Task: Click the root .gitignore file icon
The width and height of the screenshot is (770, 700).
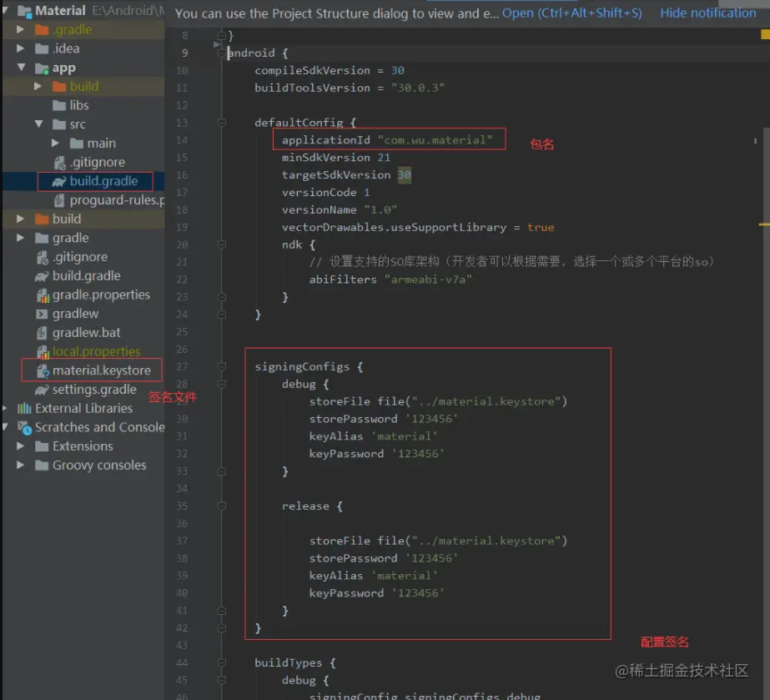Action: [43, 257]
